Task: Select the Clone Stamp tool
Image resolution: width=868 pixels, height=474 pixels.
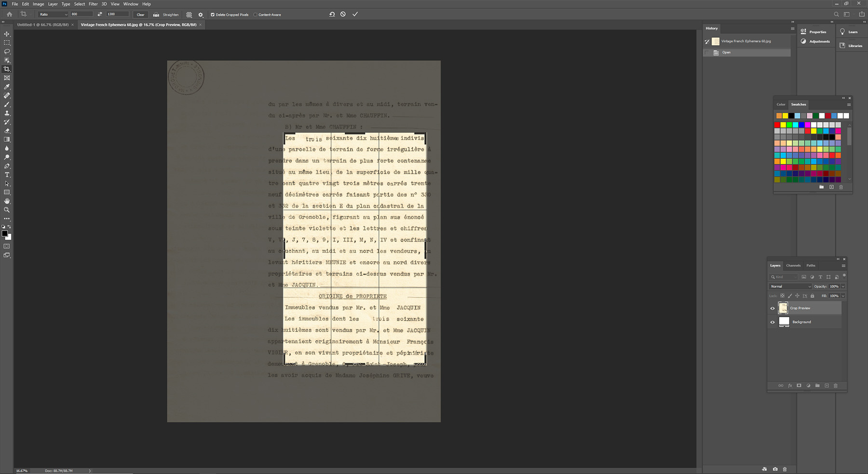Action: click(x=7, y=113)
